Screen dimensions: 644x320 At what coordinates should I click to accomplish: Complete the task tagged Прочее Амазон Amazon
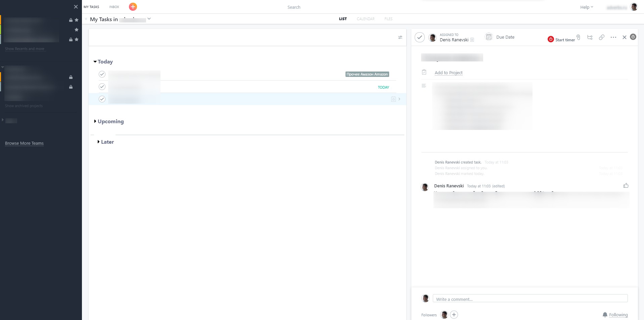click(102, 74)
